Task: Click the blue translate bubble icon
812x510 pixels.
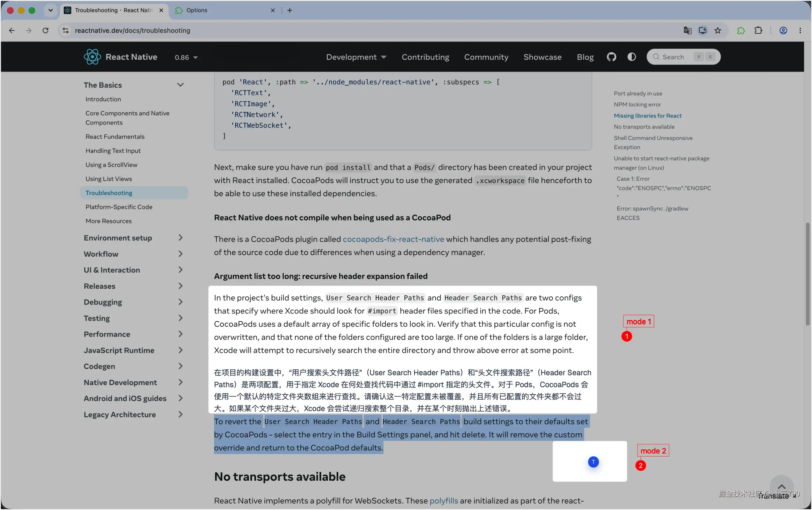Action: coord(593,461)
